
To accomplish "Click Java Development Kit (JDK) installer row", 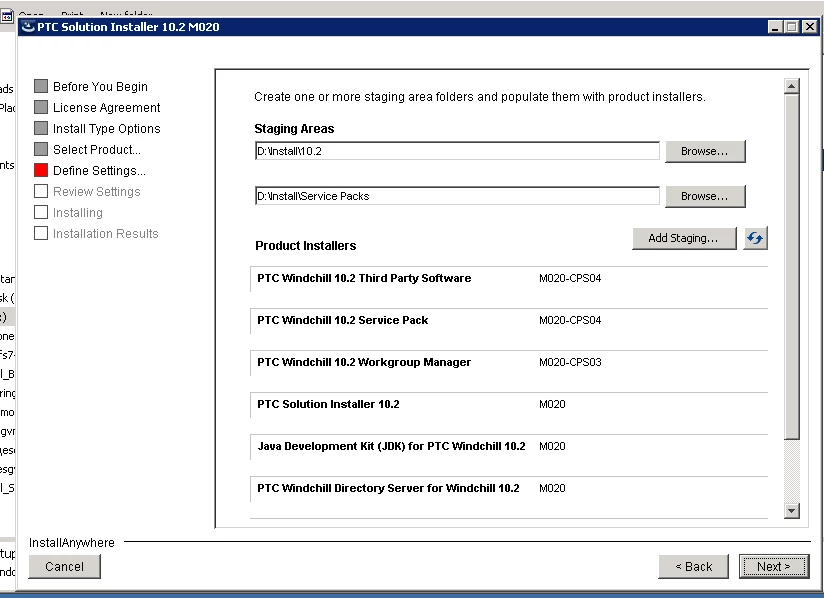I will click(509, 447).
